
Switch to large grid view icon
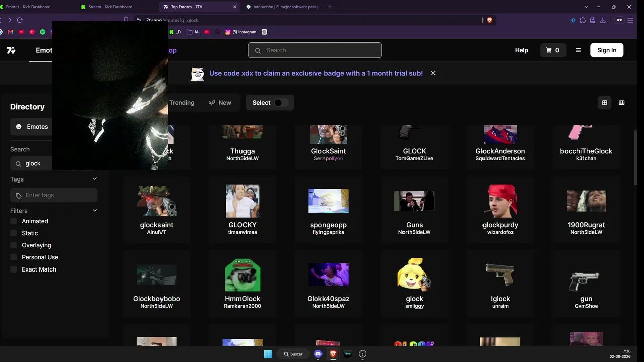click(x=605, y=103)
